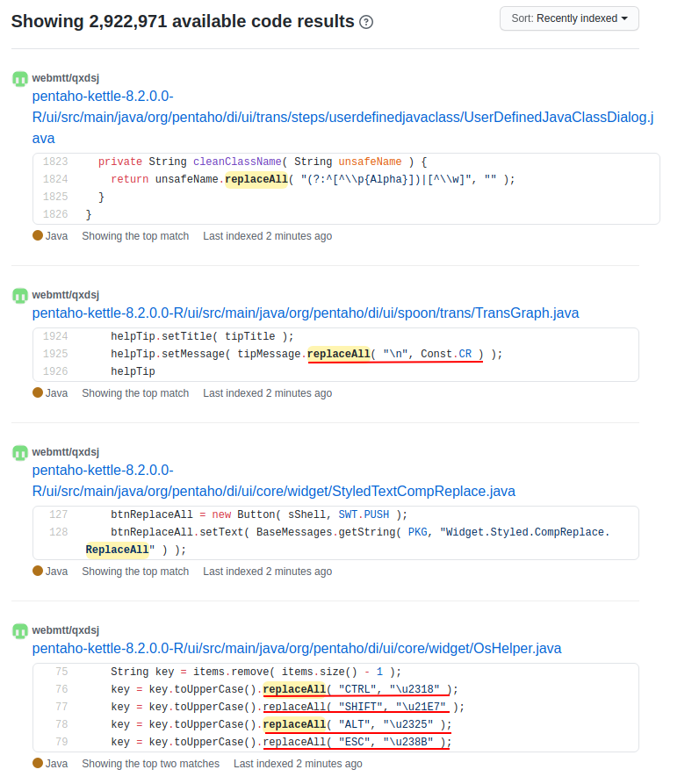Click line number 1926 in TransGraph snippet
The width and height of the screenshot is (692, 784).
click(55, 371)
